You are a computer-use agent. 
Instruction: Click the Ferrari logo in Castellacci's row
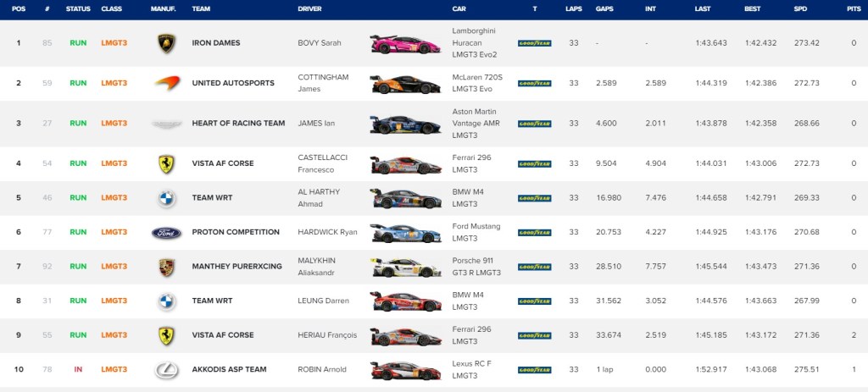tap(167, 163)
